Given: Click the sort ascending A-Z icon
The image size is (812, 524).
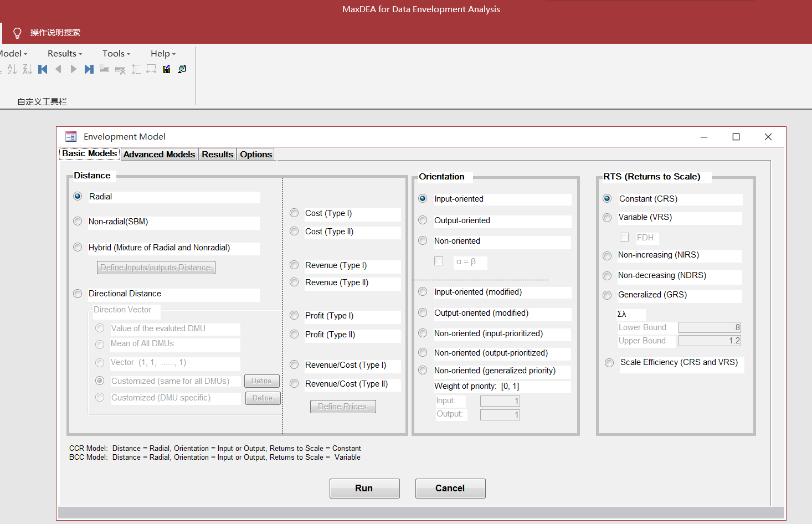Looking at the screenshot, I should tap(12, 69).
